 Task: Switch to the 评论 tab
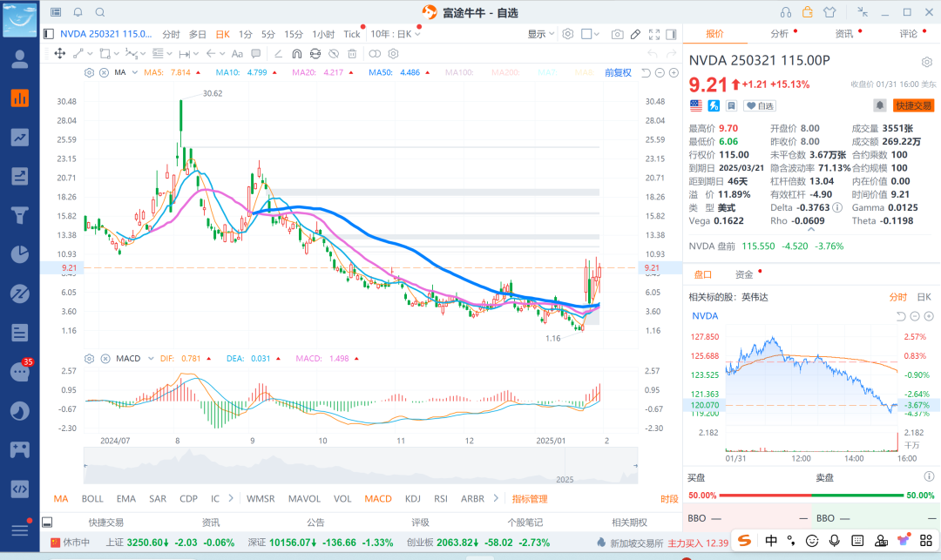pos(908,34)
